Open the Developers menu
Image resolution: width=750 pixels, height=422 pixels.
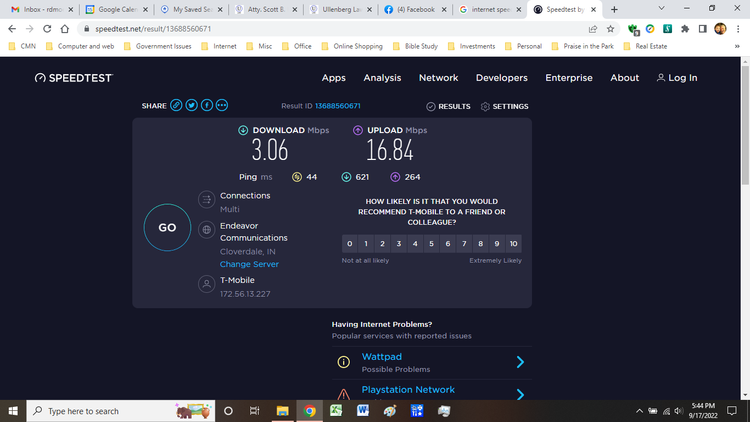coord(502,78)
